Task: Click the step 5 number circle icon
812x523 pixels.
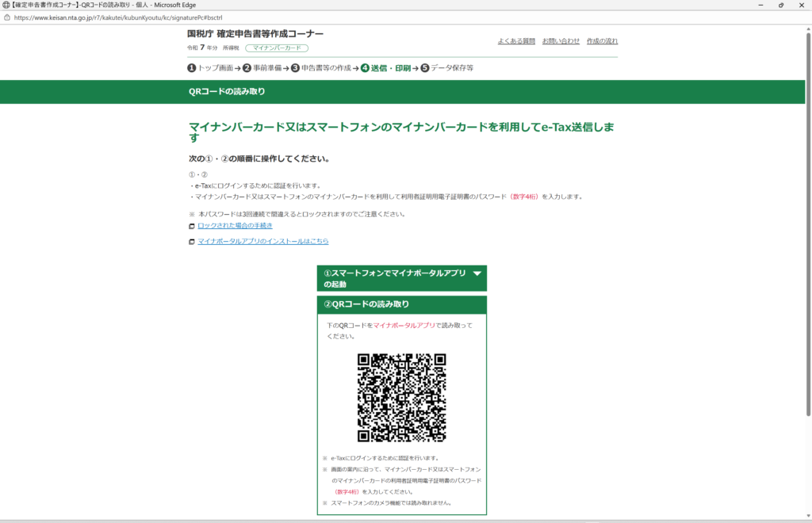Action: [x=425, y=68]
